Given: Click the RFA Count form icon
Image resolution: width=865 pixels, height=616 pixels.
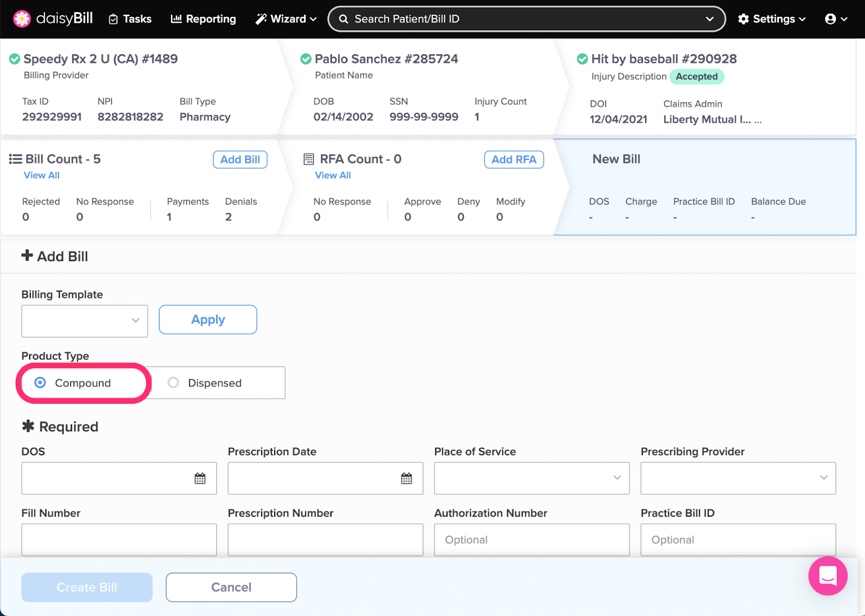Looking at the screenshot, I should [309, 159].
